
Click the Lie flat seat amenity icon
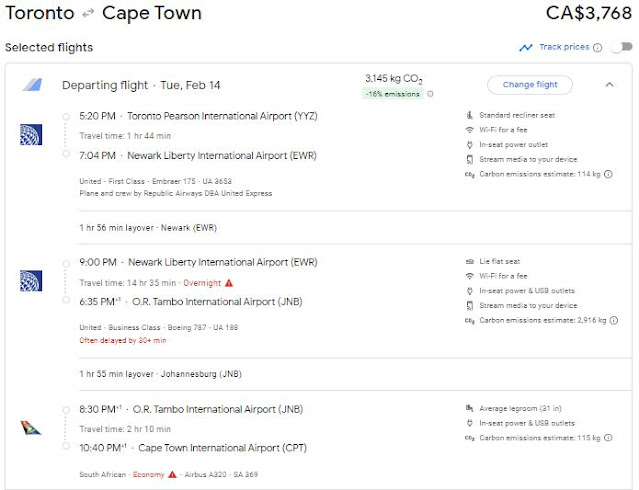coord(470,260)
